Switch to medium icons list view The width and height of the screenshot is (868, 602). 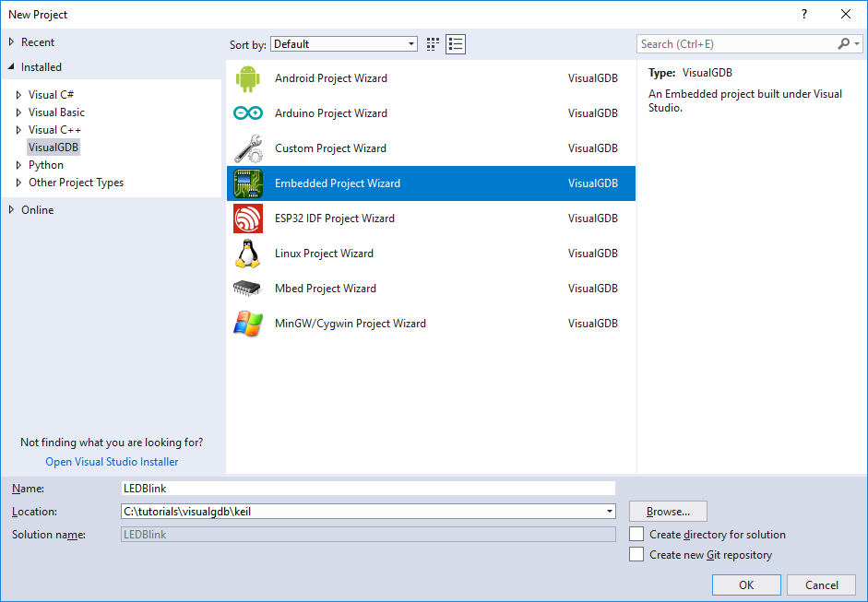point(456,44)
